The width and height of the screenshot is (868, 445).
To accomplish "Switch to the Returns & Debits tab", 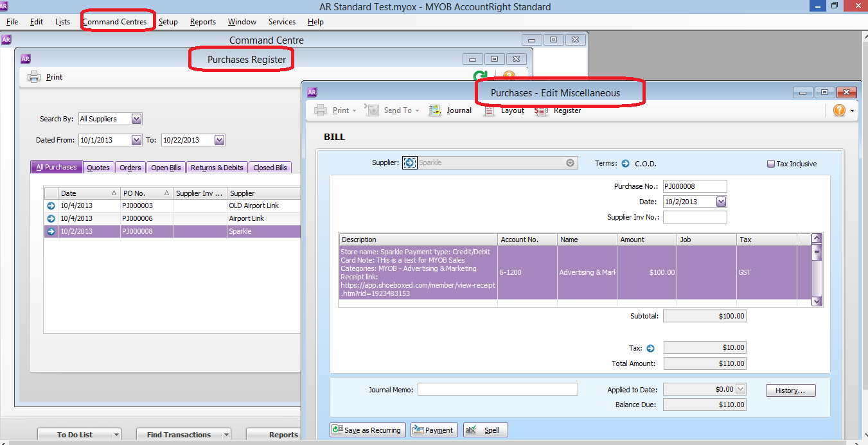I will [217, 168].
